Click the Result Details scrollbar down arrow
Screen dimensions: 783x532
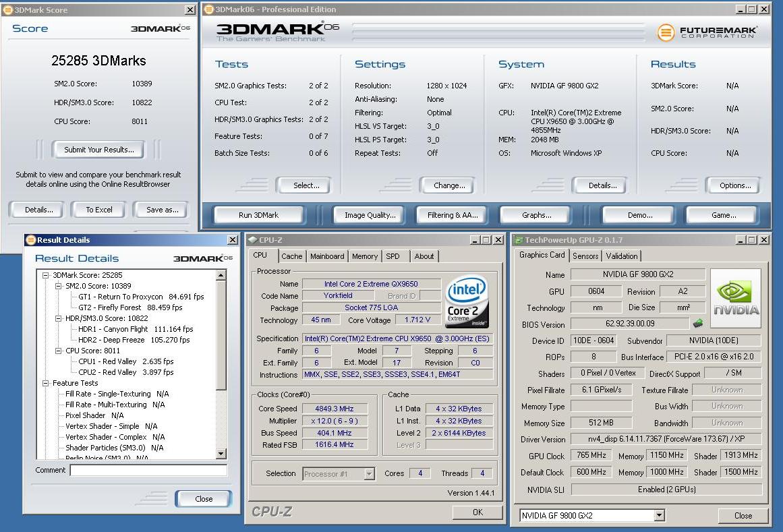221,453
